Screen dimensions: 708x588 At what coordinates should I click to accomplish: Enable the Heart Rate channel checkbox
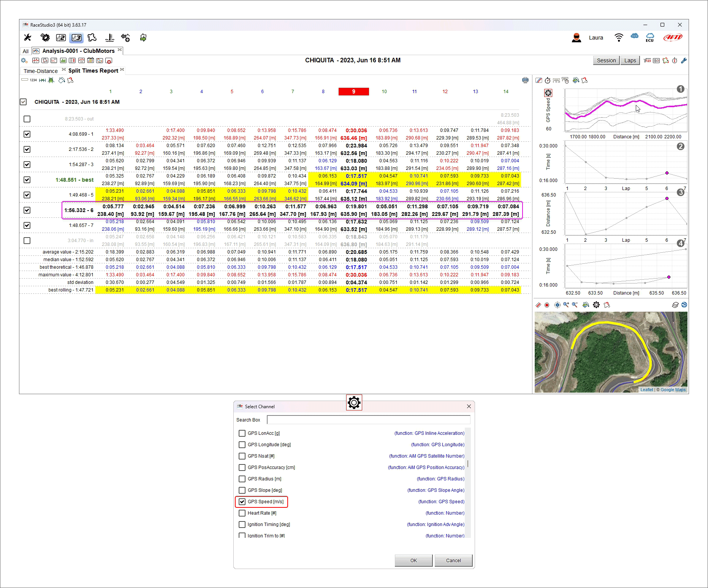pos(242,513)
